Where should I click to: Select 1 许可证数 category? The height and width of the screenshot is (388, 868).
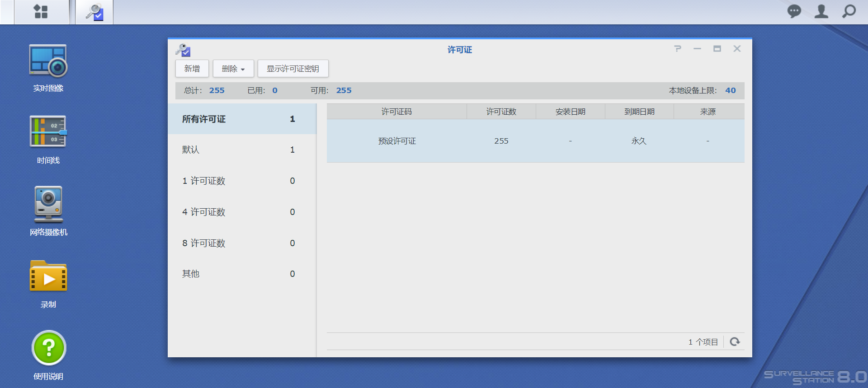coord(242,181)
